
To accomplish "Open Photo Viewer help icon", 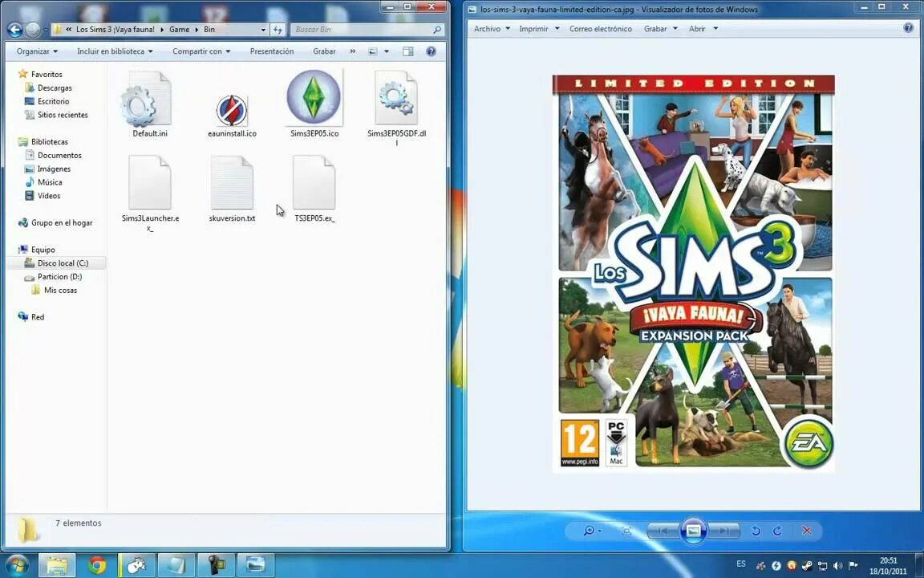I will [x=908, y=28].
